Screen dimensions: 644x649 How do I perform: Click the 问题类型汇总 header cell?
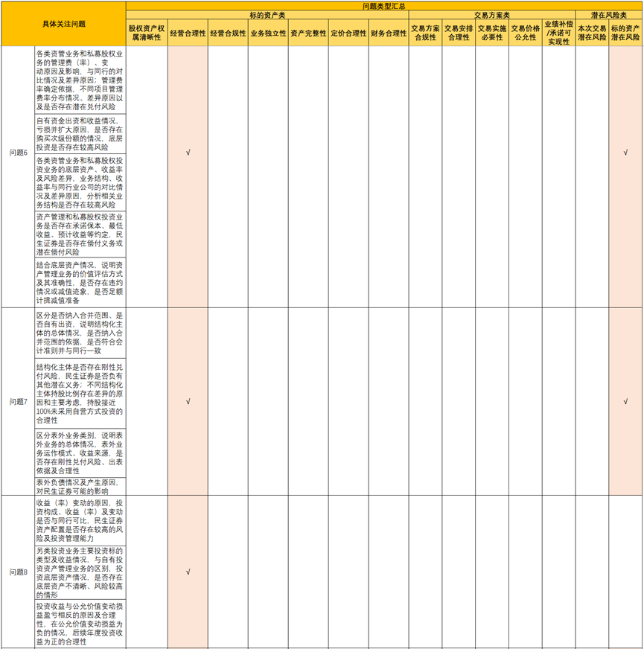[x=384, y=6]
